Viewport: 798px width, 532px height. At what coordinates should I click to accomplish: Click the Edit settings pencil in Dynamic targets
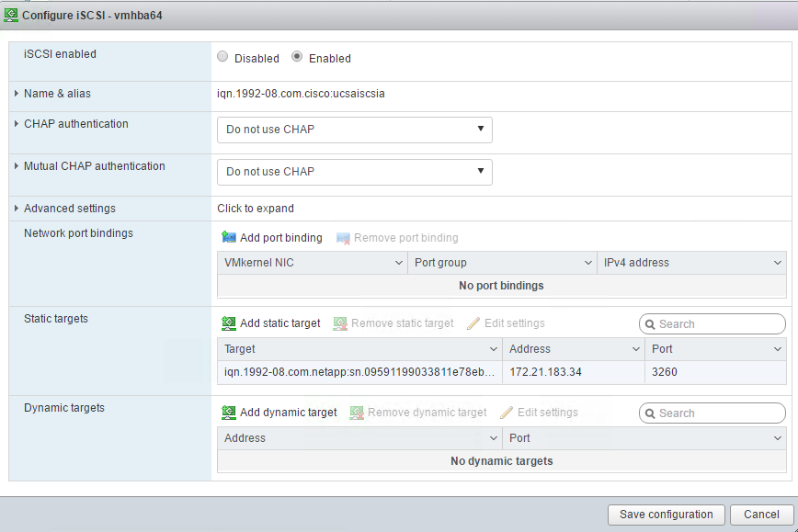(x=507, y=413)
